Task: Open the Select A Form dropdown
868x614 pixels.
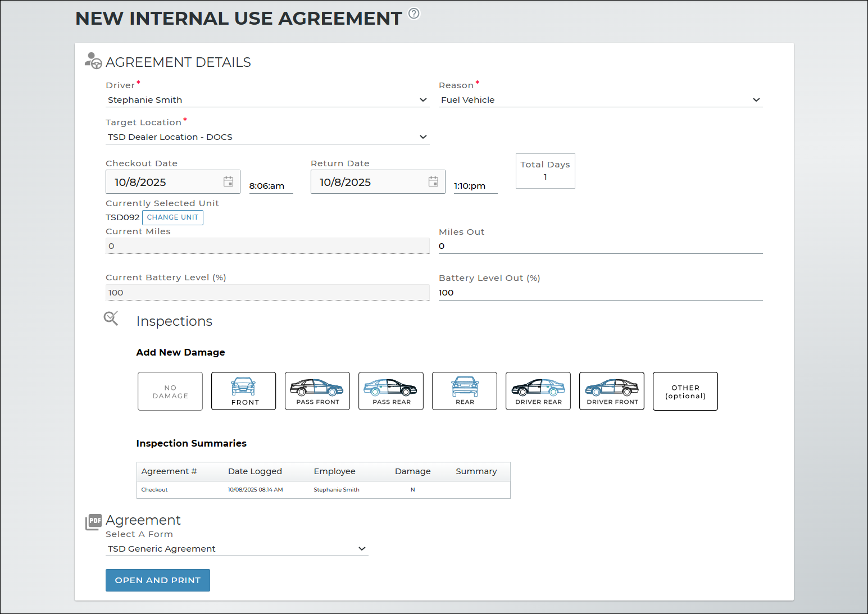Action: 237,549
